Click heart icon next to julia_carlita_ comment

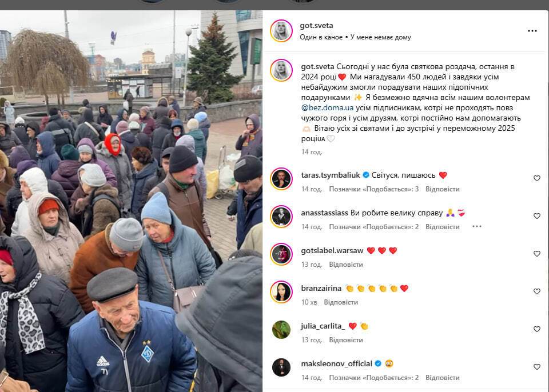[x=537, y=329]
